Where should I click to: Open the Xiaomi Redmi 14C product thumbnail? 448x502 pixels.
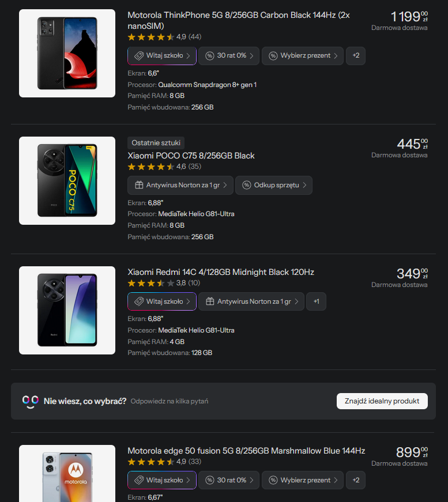[67, 310]
